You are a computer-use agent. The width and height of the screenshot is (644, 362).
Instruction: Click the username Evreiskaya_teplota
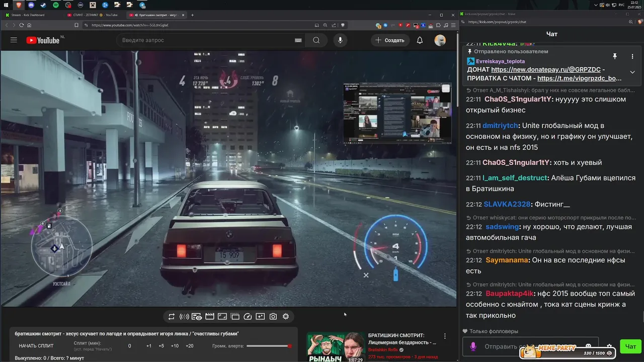click(x=500, y=61)
